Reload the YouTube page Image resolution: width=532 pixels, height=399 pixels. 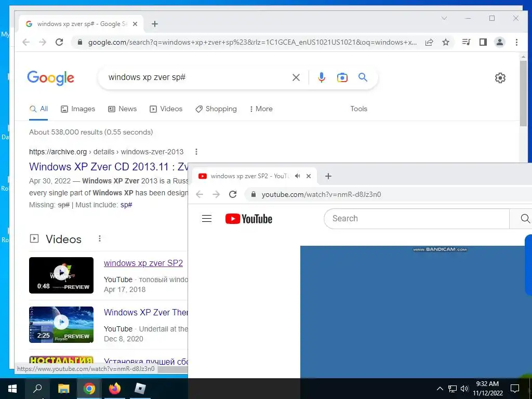click(233, 194)
